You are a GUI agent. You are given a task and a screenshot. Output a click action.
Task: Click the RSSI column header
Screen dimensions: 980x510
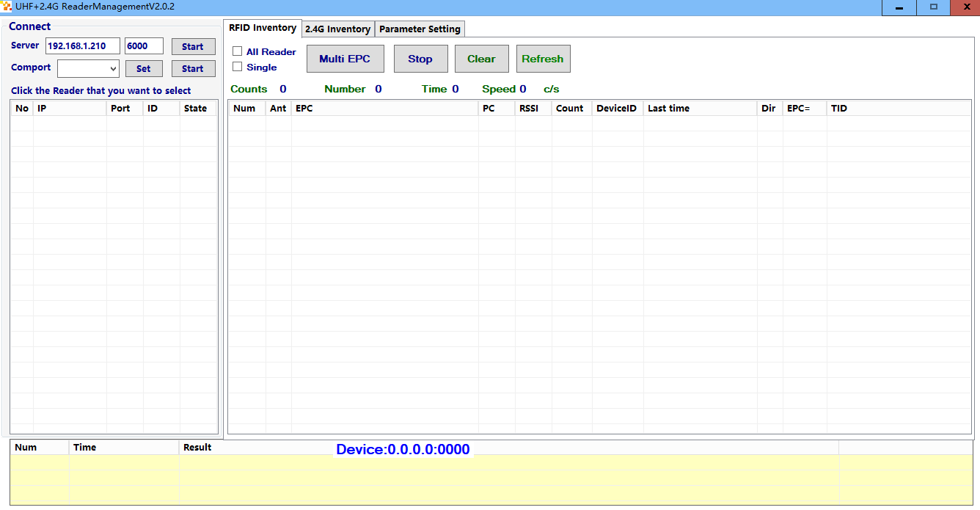(x=533, y=108)
